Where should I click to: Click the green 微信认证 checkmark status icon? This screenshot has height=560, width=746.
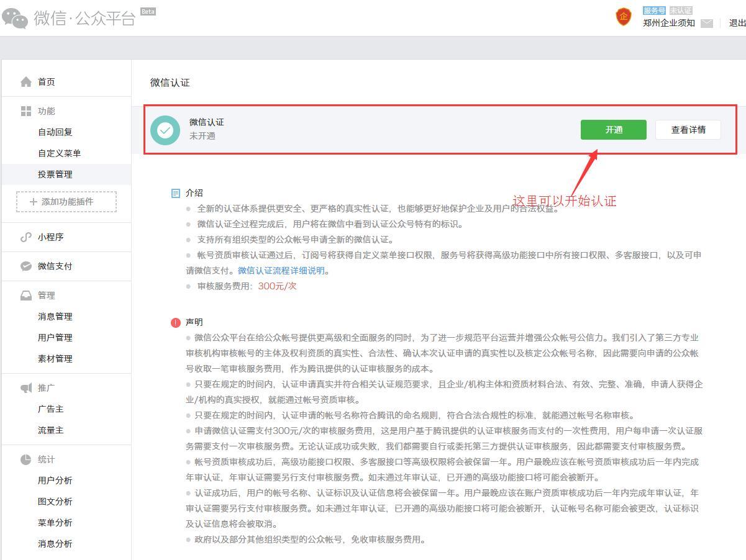(x=165, y=130)
